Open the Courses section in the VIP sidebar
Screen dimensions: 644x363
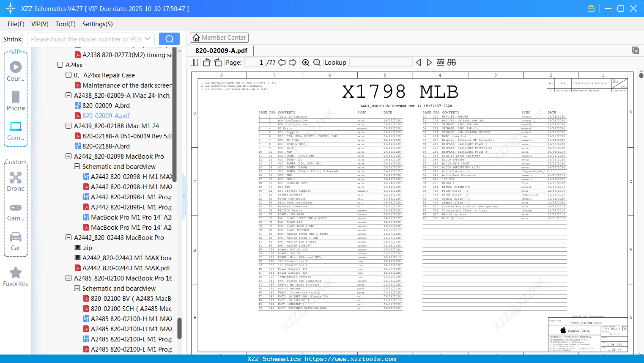pos(16,71)
